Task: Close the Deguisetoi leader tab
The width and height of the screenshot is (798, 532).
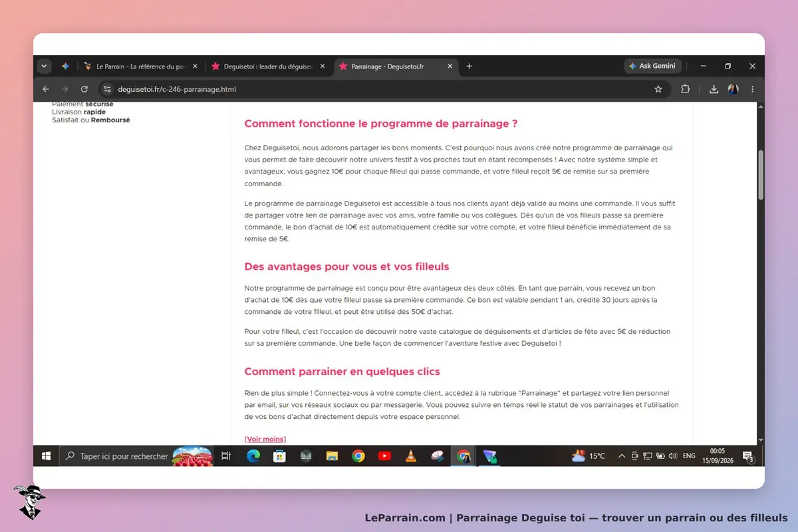Action: pos(323,66)
